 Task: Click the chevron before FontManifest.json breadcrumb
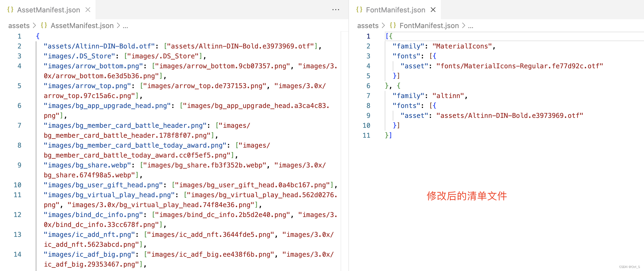coord(384,25)
